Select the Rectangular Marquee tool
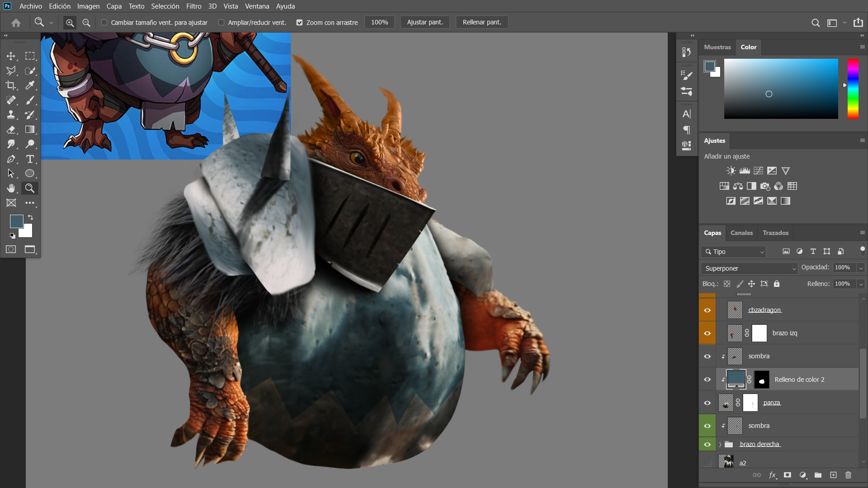The height and width of the screenshot is (488, 868). click(x=30, y=56)
